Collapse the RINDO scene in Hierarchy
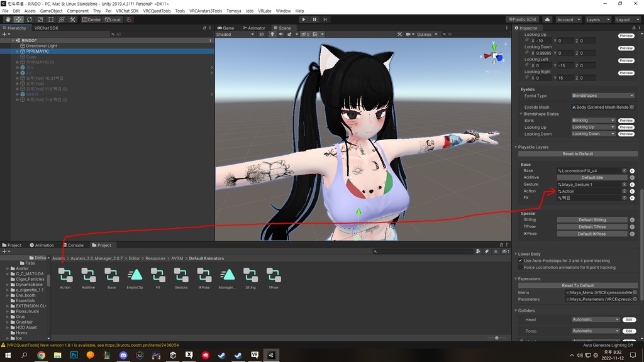The width and height of the screenshot is (644, 362). (13, 40)
